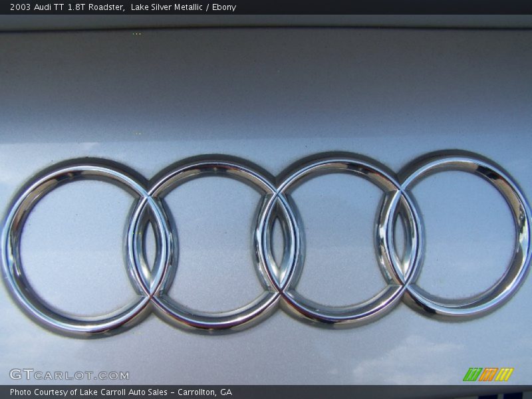Click the GTCARLOT.COM watermark logo
This screenshot has height=399, width=532.
coord(68,375)
